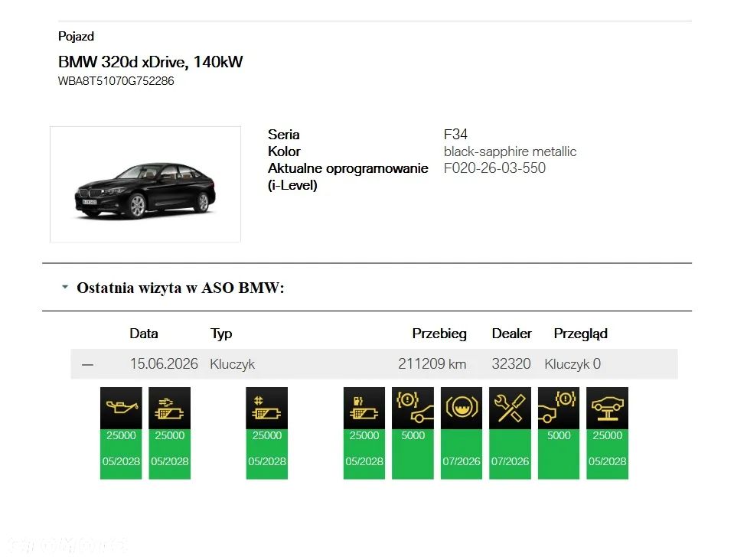This screenshot has width=747, height=560.
Task: Click the microfilter service icon
Action: pos(267,408)
